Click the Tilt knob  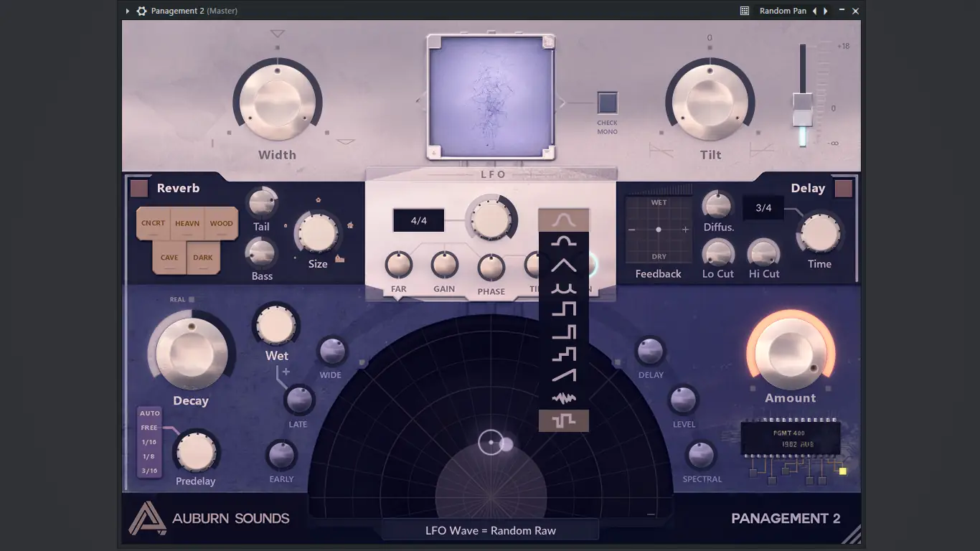(x=710, y=102)
